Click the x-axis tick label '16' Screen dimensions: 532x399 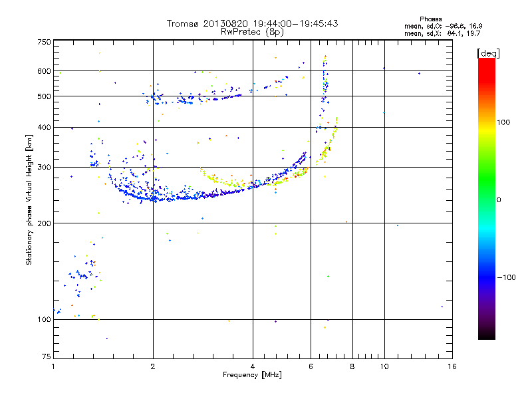(x=452, y=366)
